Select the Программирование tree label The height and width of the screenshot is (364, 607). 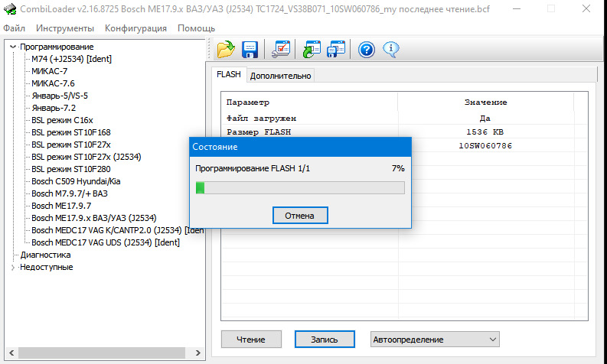pyautogui.click(x=57, y=47)
